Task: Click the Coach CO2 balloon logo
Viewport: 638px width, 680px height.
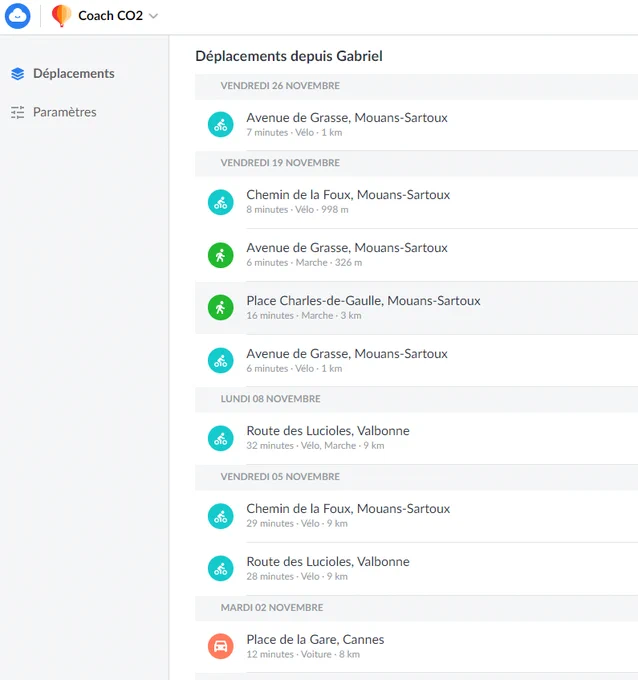Action: (61, 16)
